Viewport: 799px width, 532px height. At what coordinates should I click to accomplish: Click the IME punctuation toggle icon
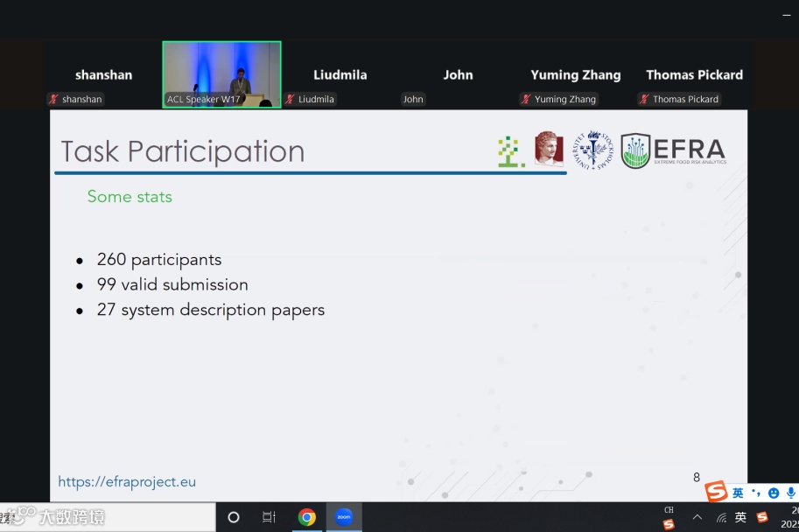[756, 493]
